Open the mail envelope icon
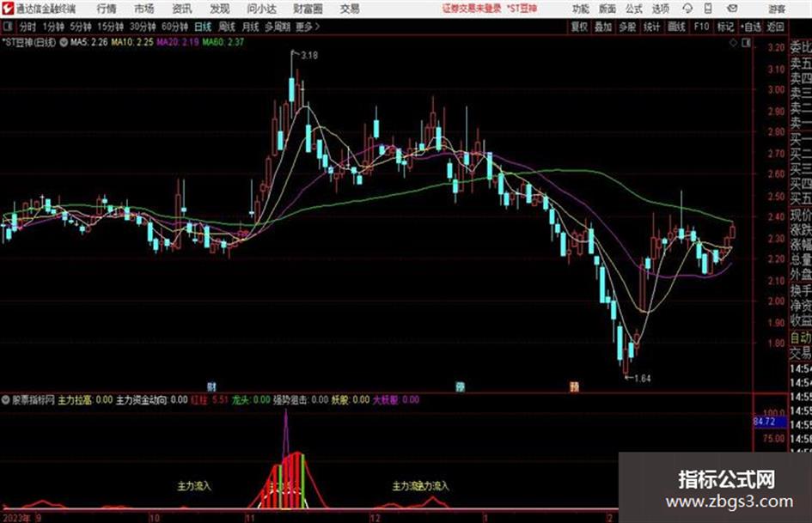The height and width of the screenshot is (523, 812). tap(732, 9)
